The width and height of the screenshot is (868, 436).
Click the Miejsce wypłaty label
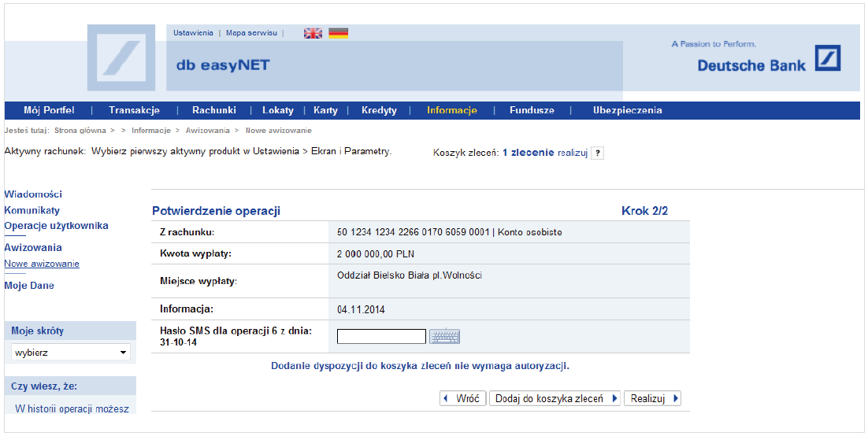click(198, 282)
